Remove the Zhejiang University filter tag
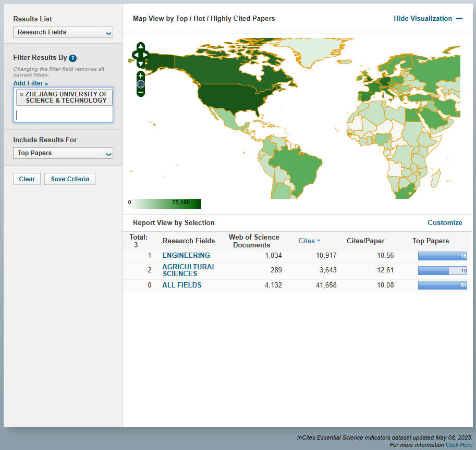 pos(21,94)
